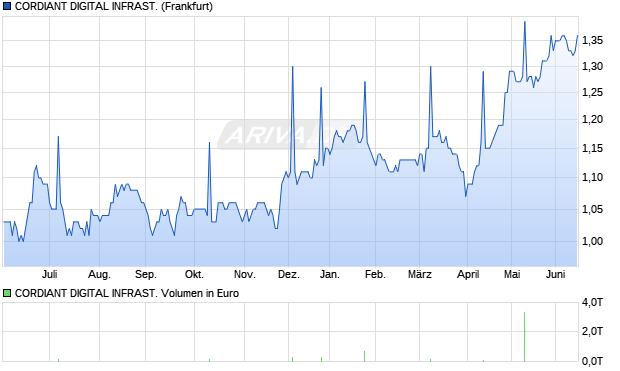
Task: Select the Juli month label
Action: (x=49, y=274)
